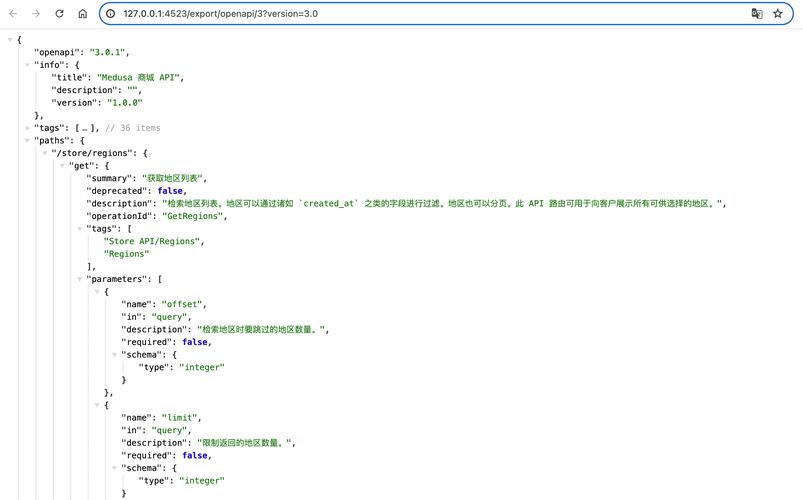
Task: Collapse the "schema" object under the limit parameter
Action: click(114, 468)
